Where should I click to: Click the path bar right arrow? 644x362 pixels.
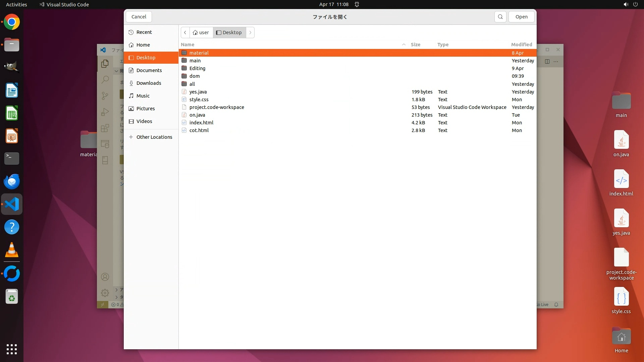[250, 33]
